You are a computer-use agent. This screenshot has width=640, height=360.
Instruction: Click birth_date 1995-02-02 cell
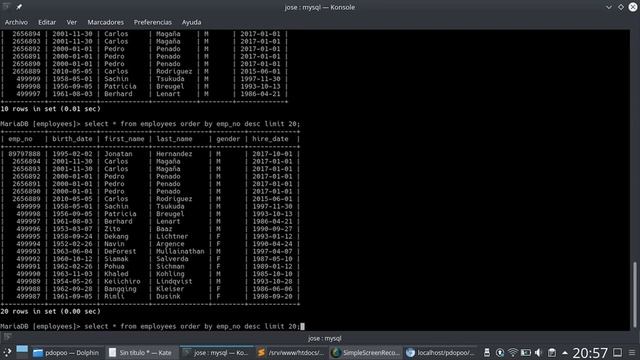click(x=72, y=154)
